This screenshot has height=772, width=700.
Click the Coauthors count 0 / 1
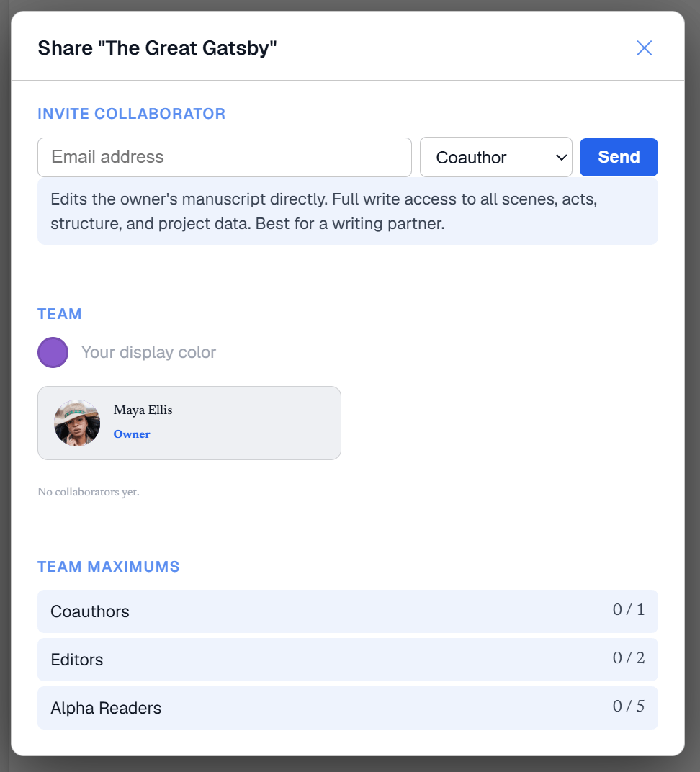tap(629, 609)
